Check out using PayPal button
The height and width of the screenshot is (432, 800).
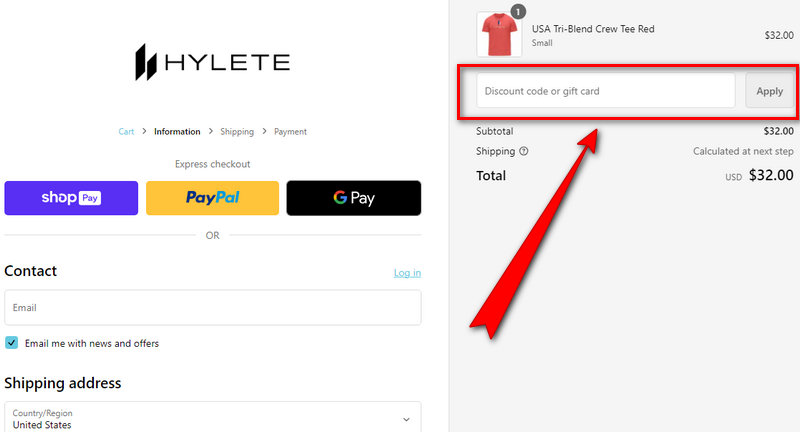click(212, 198)
